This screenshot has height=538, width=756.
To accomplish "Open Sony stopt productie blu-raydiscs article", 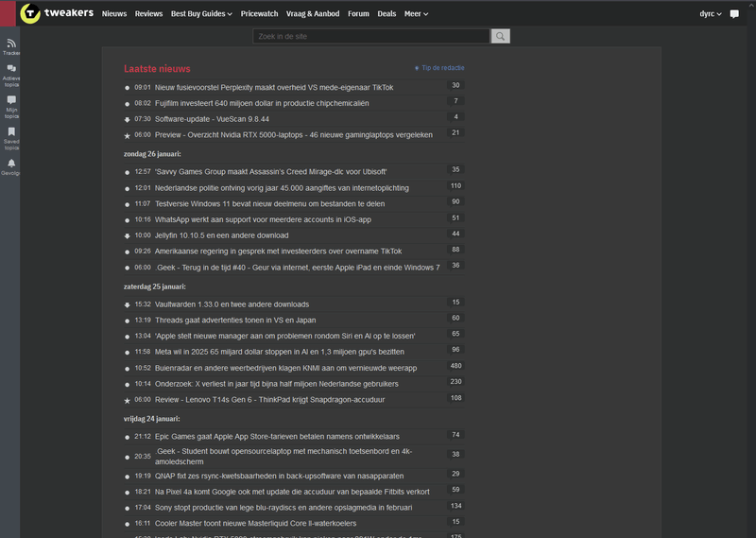I will (x=283, y=508).
